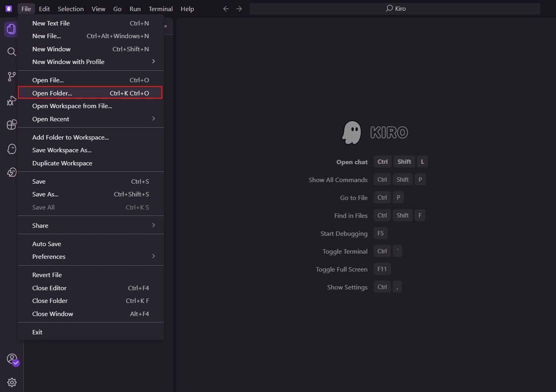Select Duplicate Workspace
Screen dimensions: 556x392
coord(91,163)
